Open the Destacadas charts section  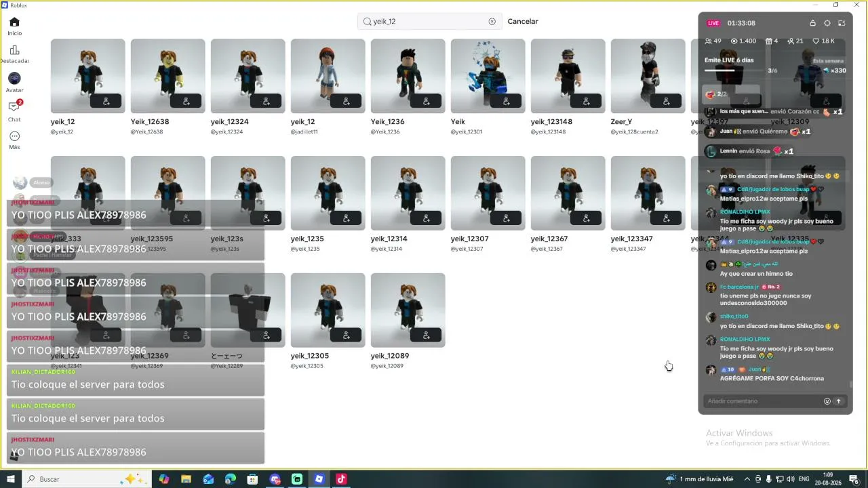tap(14, 54)
